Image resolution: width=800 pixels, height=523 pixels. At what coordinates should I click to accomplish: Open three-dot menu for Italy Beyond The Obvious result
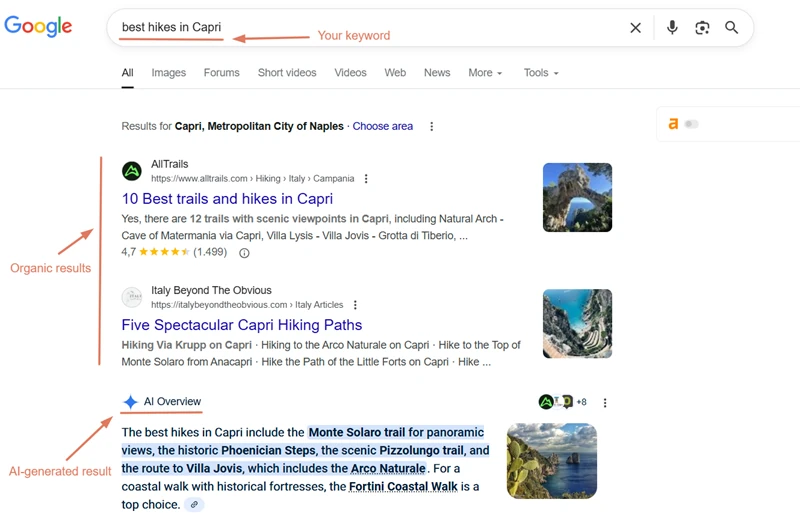(355, 305)
